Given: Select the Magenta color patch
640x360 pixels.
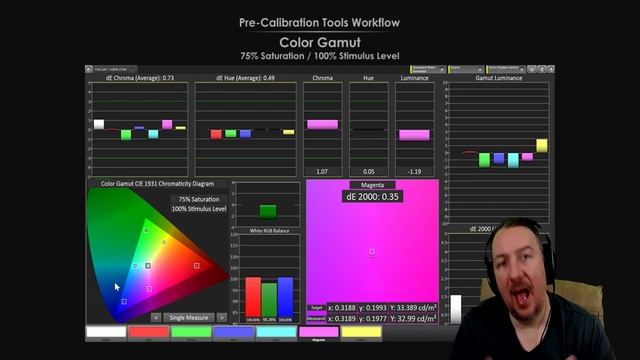Looking at the screenshot, I should click(x=319, y=332).
